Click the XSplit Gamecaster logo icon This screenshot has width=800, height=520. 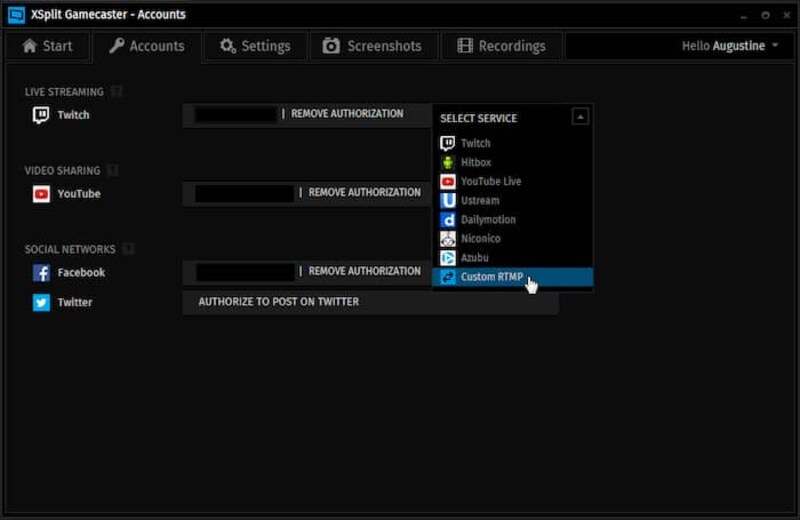16,15
